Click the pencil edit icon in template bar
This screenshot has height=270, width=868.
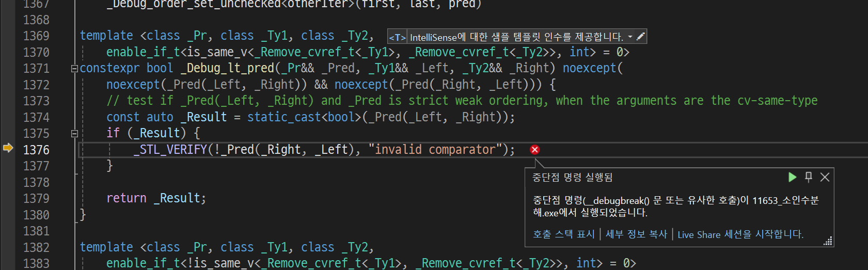640,37
